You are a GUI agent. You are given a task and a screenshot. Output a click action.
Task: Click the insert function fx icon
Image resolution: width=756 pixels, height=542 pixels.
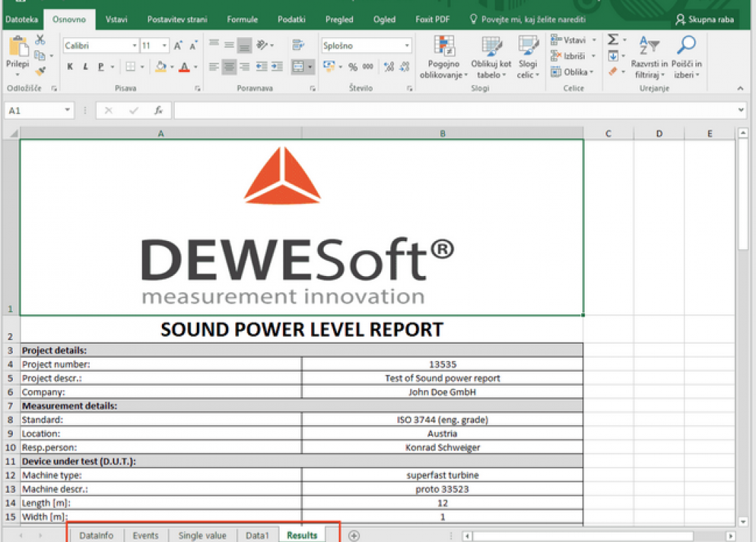click(158, 111)
